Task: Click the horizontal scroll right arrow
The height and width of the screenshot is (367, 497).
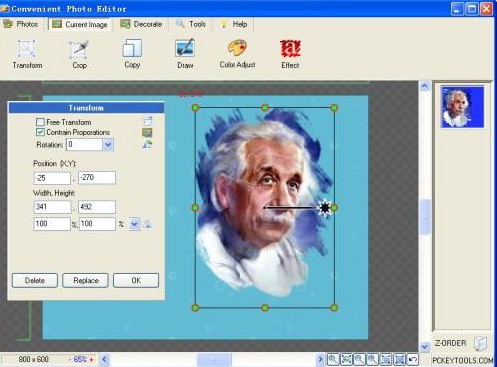Action: click(320, 360)
